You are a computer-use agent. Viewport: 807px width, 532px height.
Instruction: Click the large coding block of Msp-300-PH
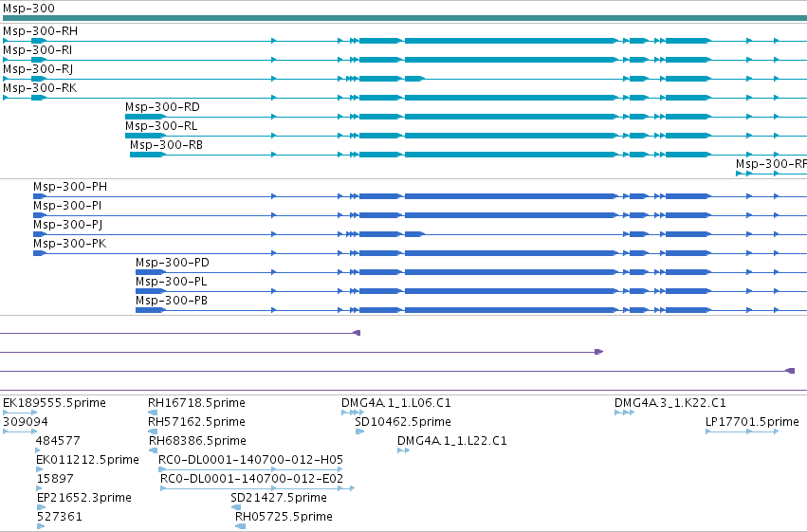pos(511,196)
